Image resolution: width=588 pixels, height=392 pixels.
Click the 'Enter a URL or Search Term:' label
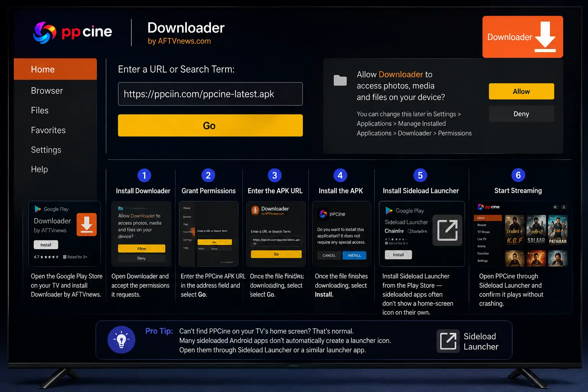click(176, 69)
